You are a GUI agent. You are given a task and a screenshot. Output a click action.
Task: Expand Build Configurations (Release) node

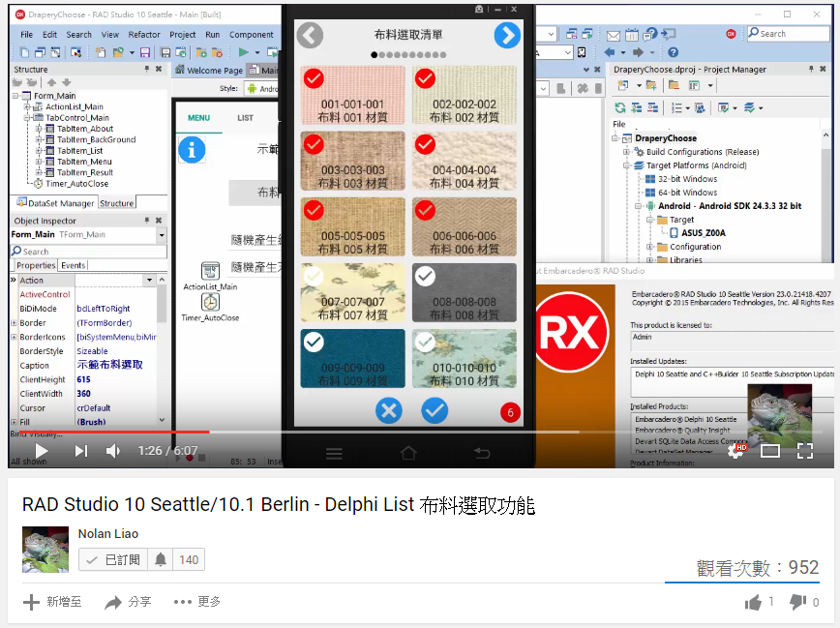pyautogui.click(x=626, y=152)
